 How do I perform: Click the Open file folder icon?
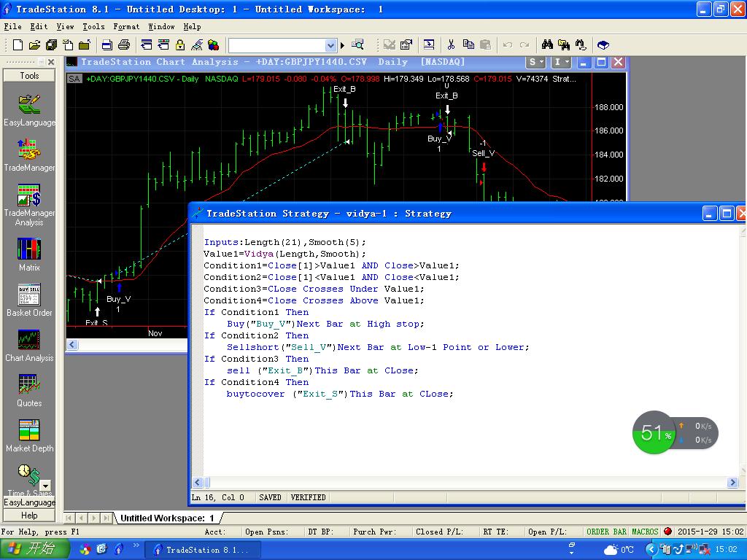tap(34, 44)
